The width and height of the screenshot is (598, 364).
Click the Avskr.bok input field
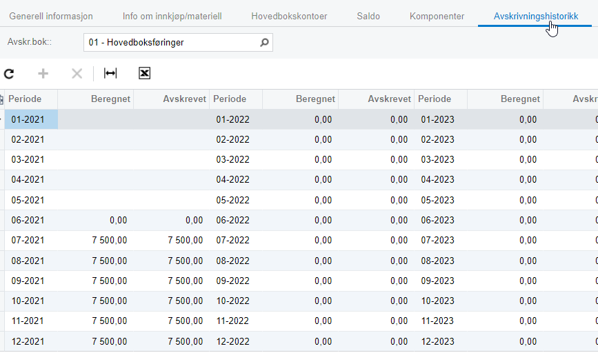tap(178, 42)
